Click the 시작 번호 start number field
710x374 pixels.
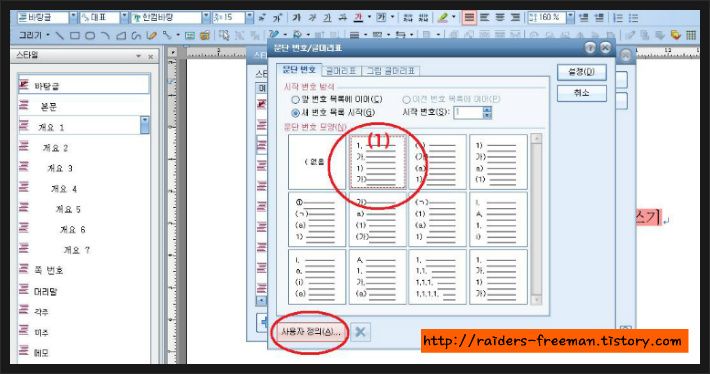[x=468, y=112]
